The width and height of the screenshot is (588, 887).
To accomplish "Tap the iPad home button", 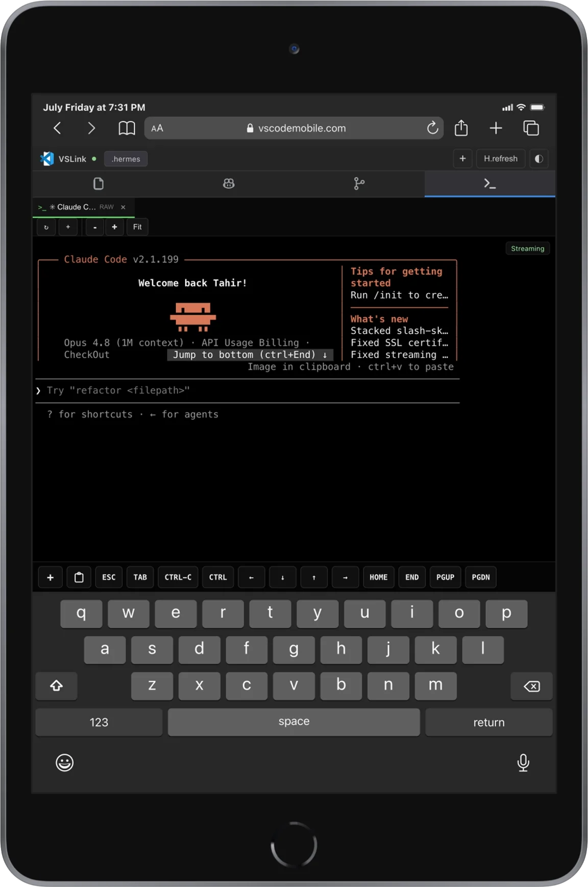I will (x=294, y=845).
